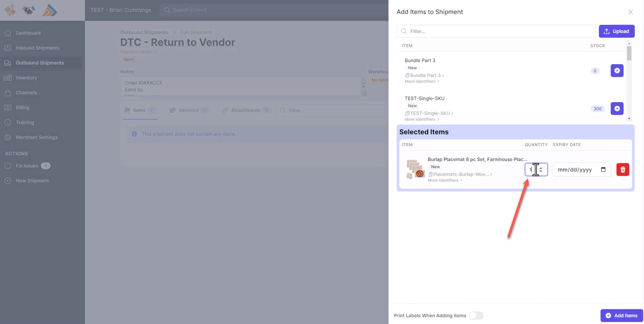Toggle Print Labels When Adding Items
This screenshot has width=644, height=324.
pos(476,316)
